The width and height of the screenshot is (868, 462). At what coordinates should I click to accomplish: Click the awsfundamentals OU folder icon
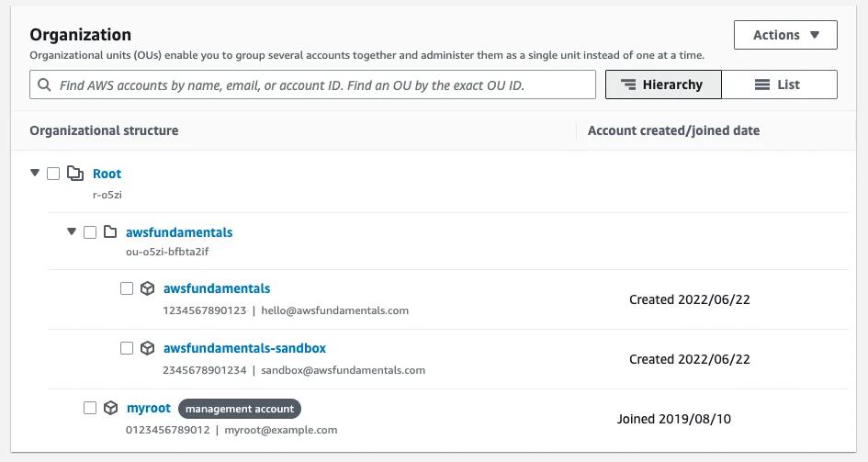tap(110, 232)
